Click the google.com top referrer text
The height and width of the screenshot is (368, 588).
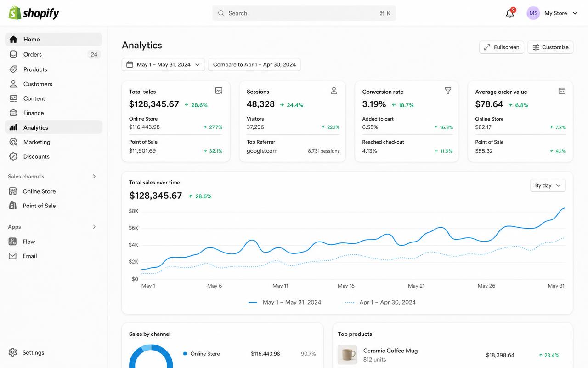point(262,151)
